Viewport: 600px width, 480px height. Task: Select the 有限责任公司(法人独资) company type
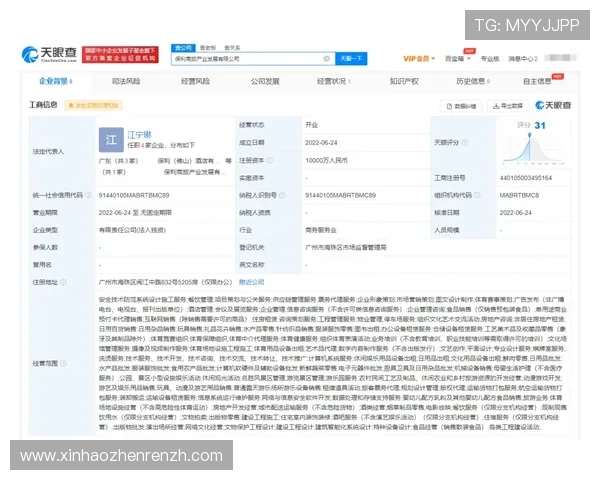(x=132, y=230)
